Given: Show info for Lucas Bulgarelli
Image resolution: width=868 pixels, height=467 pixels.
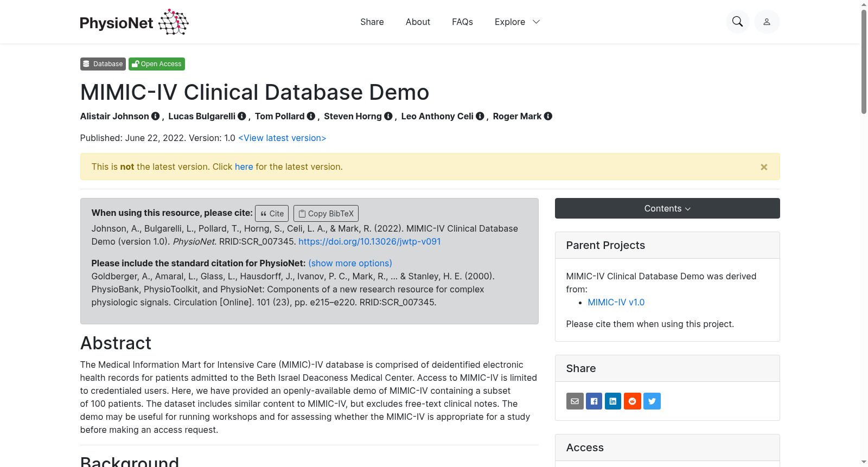Looking at the screenshot, I should point(242,116).
